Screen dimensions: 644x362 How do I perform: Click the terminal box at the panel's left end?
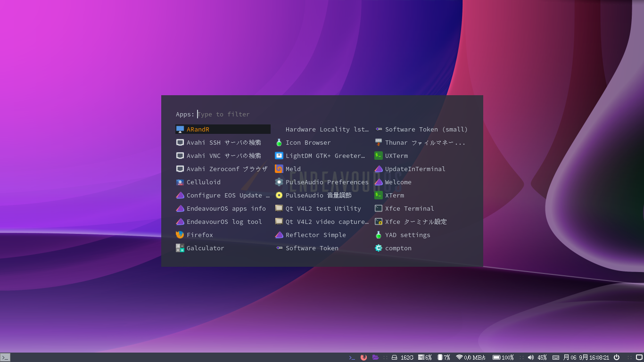[5, 357]
